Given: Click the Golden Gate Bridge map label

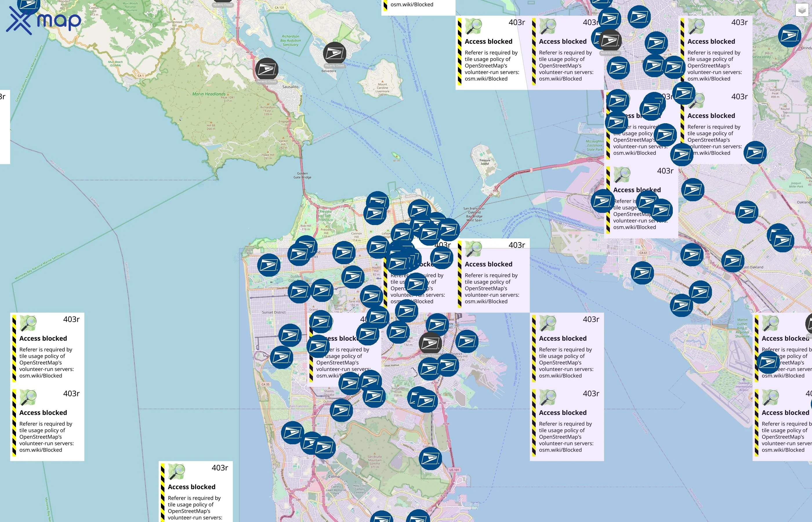Looking at the screenshot, I should (x=302, y=175).
